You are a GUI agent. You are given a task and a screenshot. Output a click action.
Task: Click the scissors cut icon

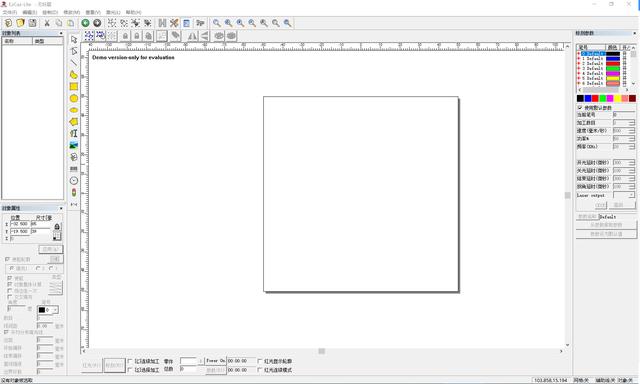point(47,23)
